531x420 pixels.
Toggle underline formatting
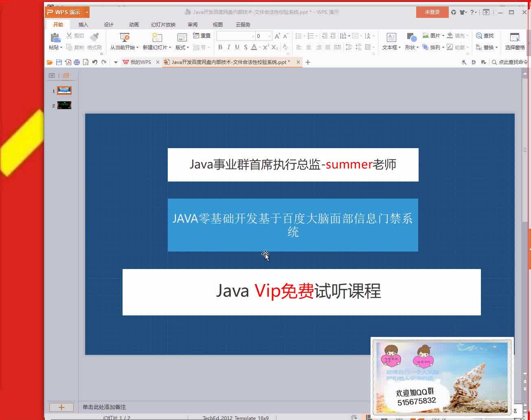(237, 47)
